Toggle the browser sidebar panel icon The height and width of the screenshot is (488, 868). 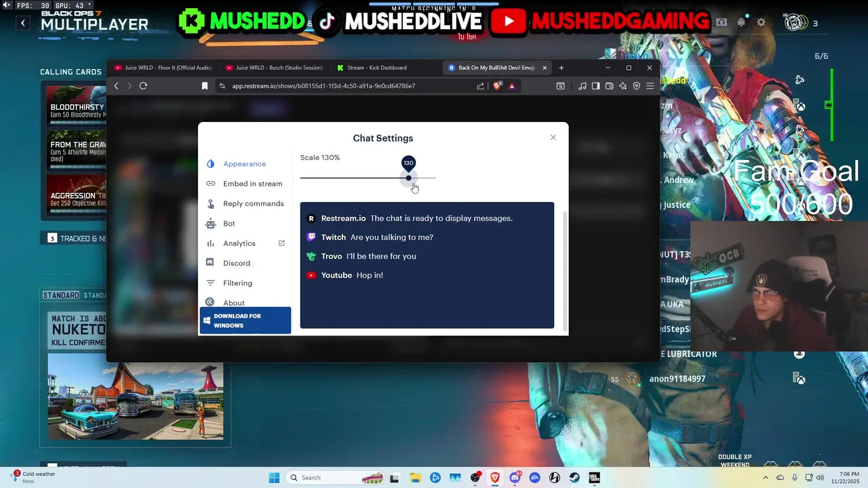[595, 86]
